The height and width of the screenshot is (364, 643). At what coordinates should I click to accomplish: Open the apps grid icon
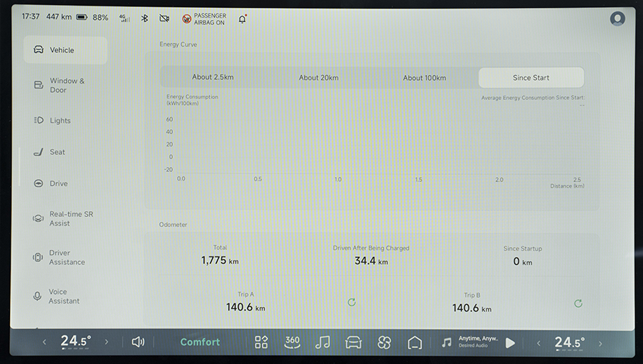(x=261, y=342)
